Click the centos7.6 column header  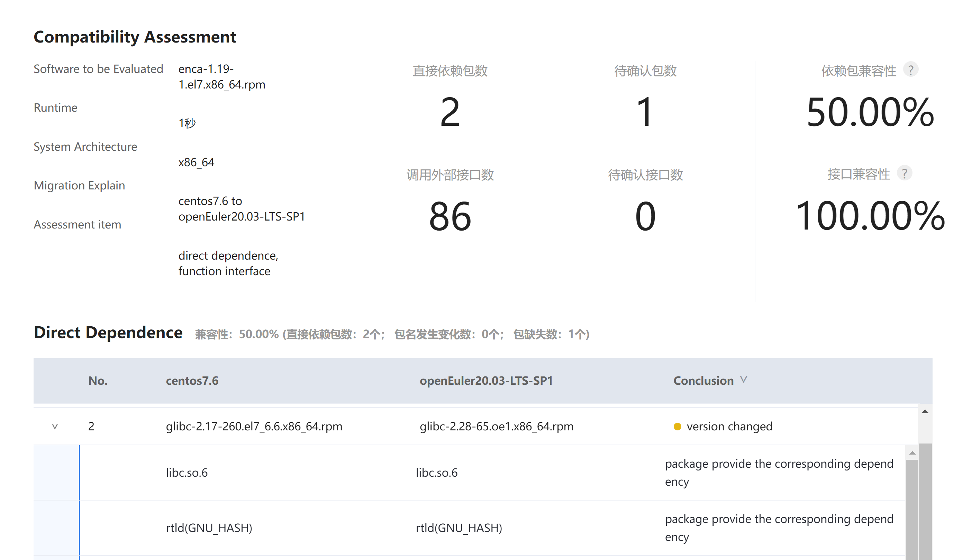click(x=192, y=380)
